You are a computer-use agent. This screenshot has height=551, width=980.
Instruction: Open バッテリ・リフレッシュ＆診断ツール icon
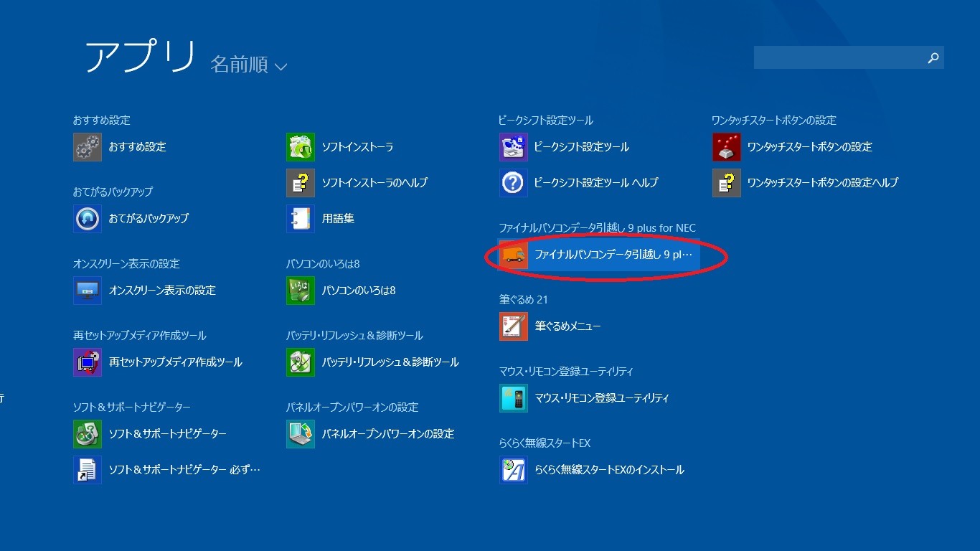(x=301, y=362)
